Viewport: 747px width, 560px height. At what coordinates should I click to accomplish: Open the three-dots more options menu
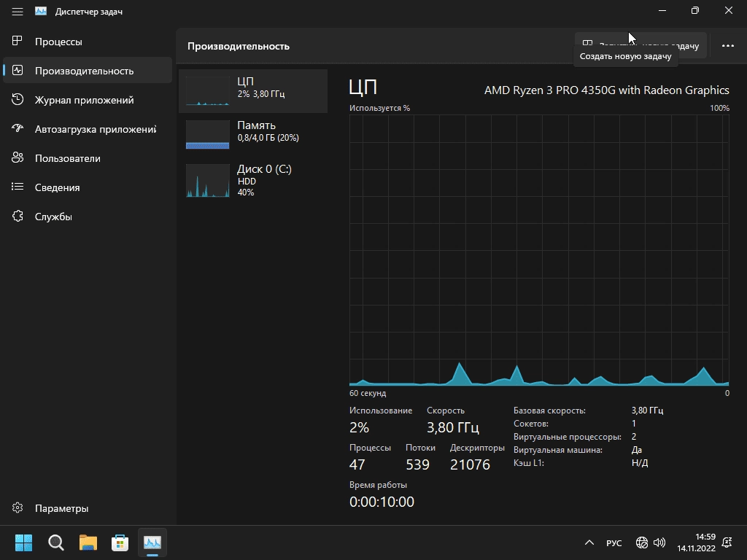pyautogui.click(x=727, y=46)
